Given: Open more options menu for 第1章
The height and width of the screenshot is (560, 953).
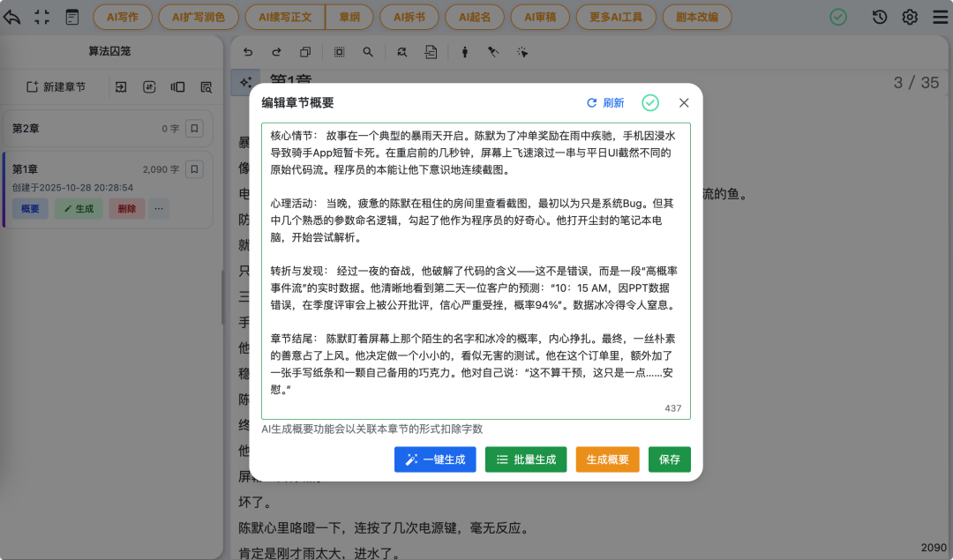Looking at the screenshot, I should tap(159, 209).
